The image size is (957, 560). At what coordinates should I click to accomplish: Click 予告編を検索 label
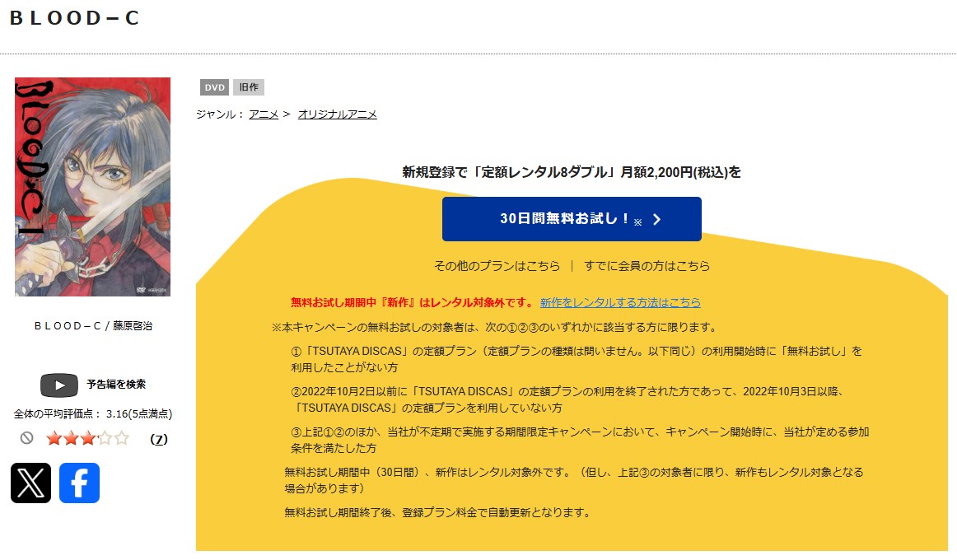point(116,385)
